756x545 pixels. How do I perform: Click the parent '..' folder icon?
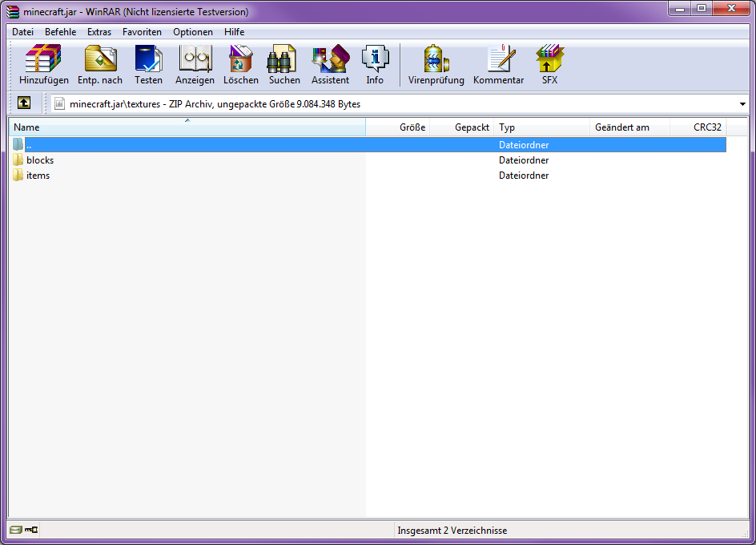(x=18, y=144)
